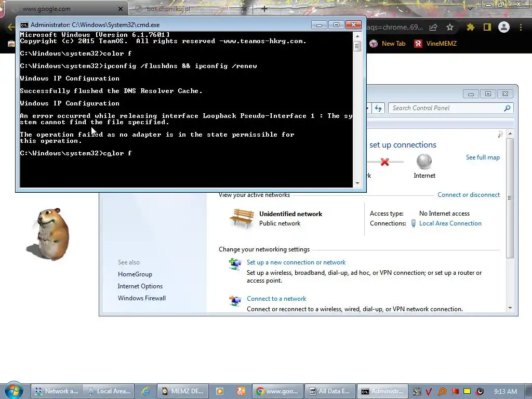Open Chrome's side panel icon
The height and width of the screenshot is (399, 532).
[x=487, y=27]
